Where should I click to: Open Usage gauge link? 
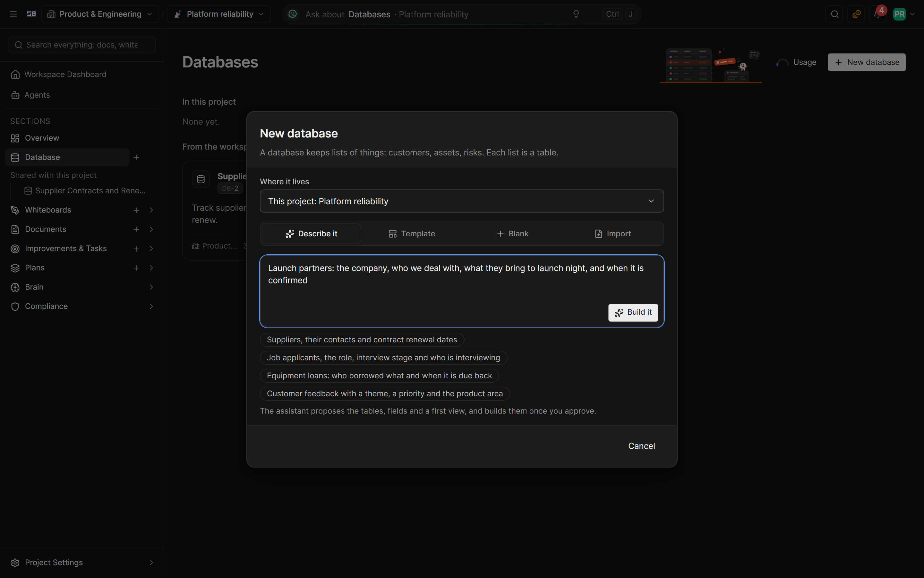tap(797, 62)
